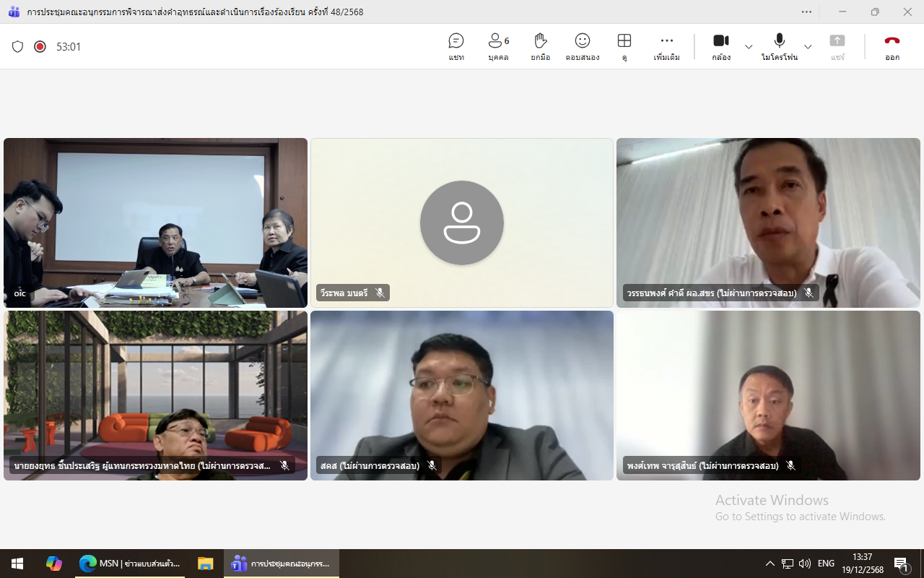Raise your hand (ยกมือ)
This screenshot has width=924, height=578.
[540, 47]
